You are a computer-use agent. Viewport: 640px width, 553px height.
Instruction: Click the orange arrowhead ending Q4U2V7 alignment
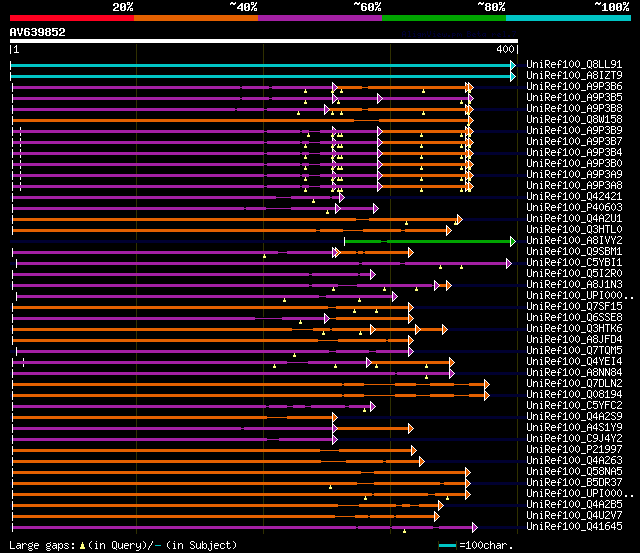(437, 517)
